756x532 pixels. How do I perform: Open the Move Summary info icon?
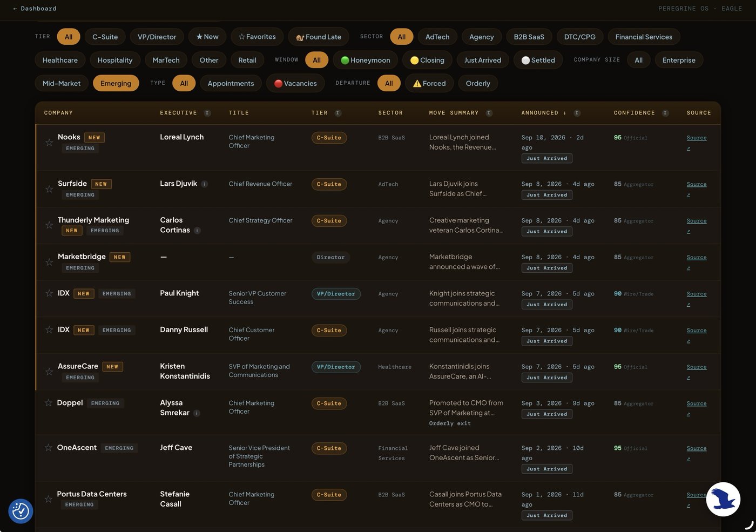tap(489, 113)
